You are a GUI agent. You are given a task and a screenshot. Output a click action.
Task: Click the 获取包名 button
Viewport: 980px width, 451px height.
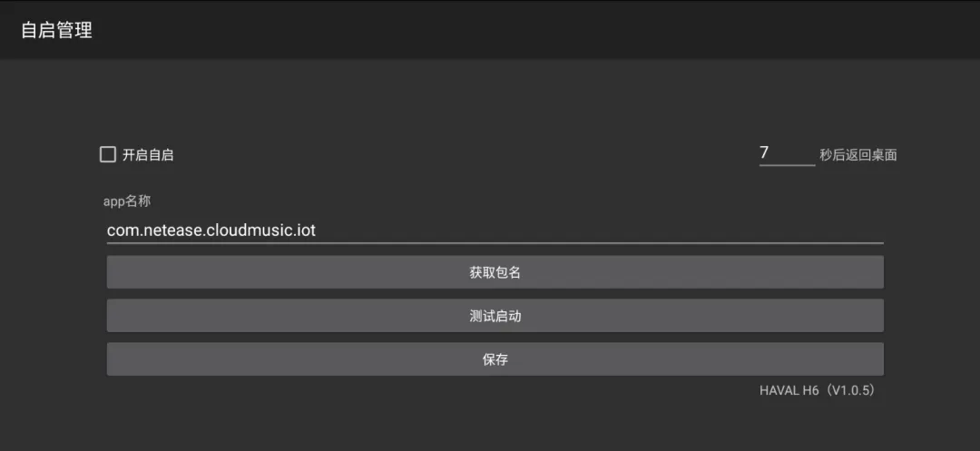495,272
